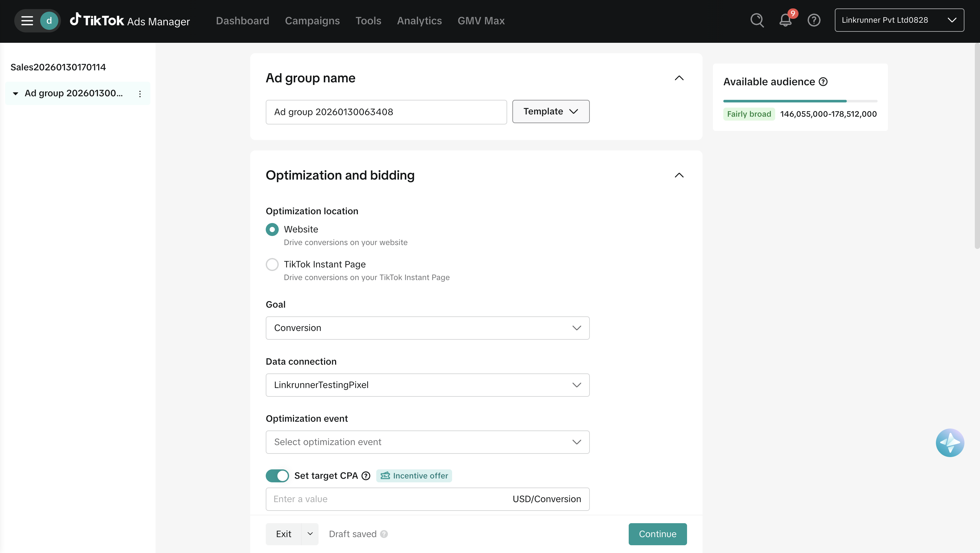Select Website optimization location
The width and height of the screenshot is (980, 553).
[272, 229]
